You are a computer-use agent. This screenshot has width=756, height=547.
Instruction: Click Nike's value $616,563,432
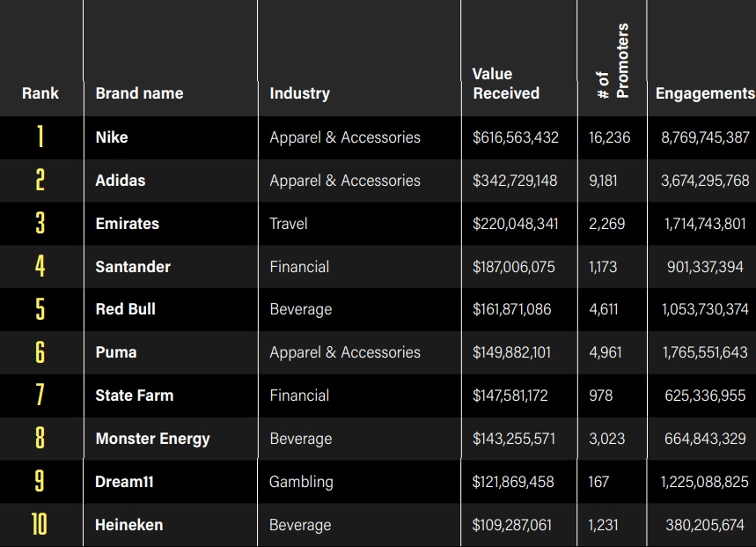pos(516,137)
